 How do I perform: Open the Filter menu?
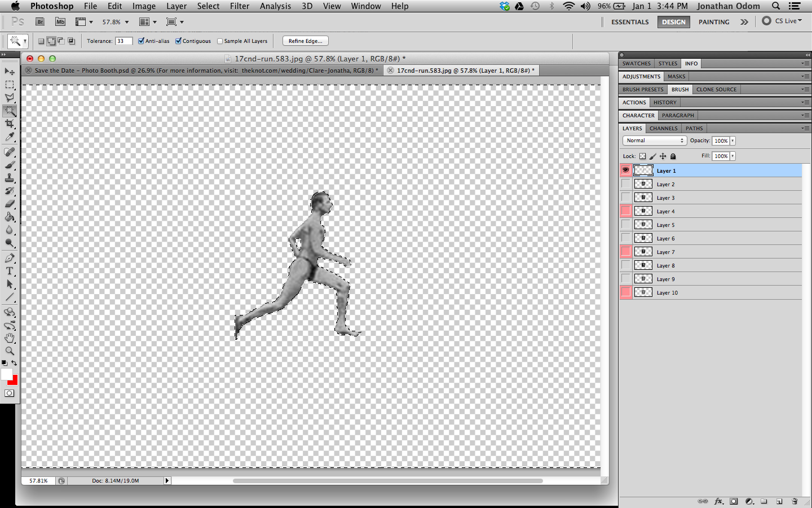pyautogui.click(x=240, y=6)
